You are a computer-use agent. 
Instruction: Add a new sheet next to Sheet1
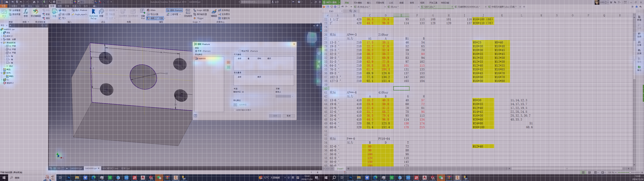click(x=348, y=169)
